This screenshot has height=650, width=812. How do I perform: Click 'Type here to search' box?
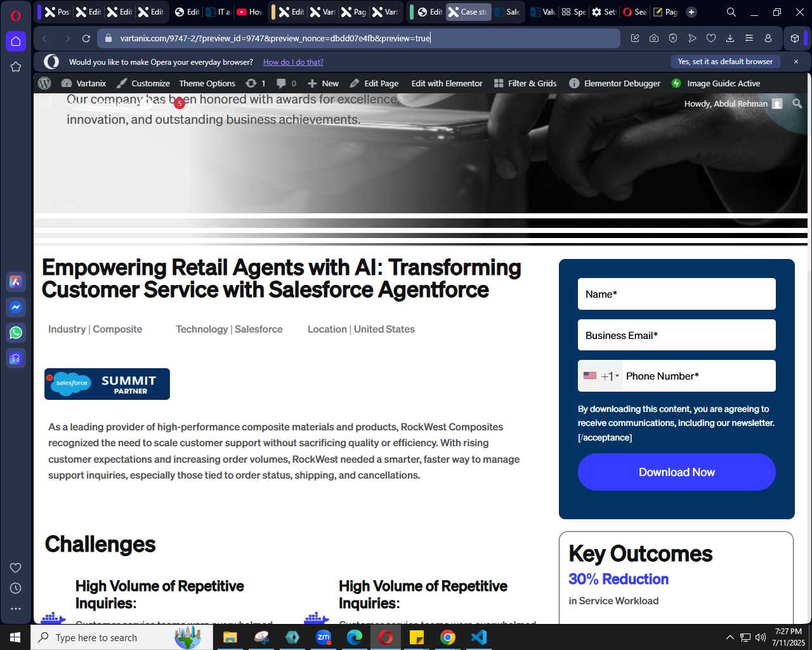coord(122,637)
